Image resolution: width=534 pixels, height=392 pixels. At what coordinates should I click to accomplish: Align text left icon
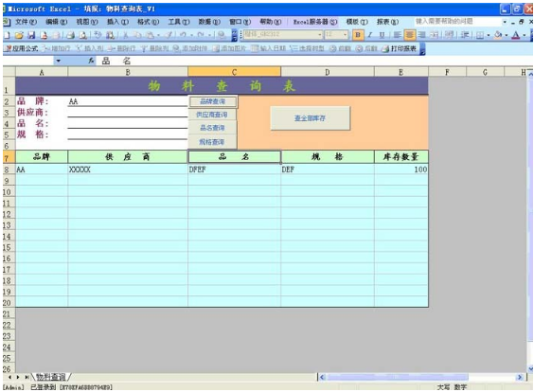pos(397,35)
